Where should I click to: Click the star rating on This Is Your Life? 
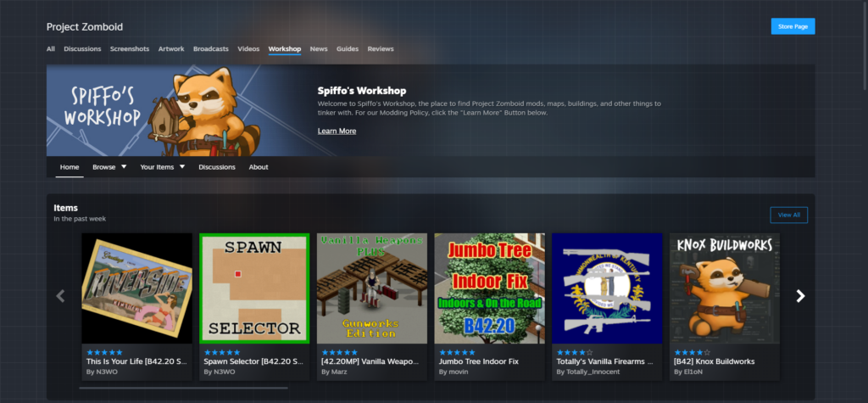104,352
